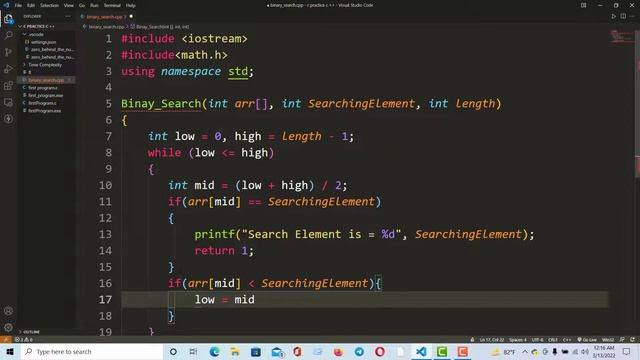Open File Explorer from taskbar
640x360 pixels.
(x=235, y=351)
